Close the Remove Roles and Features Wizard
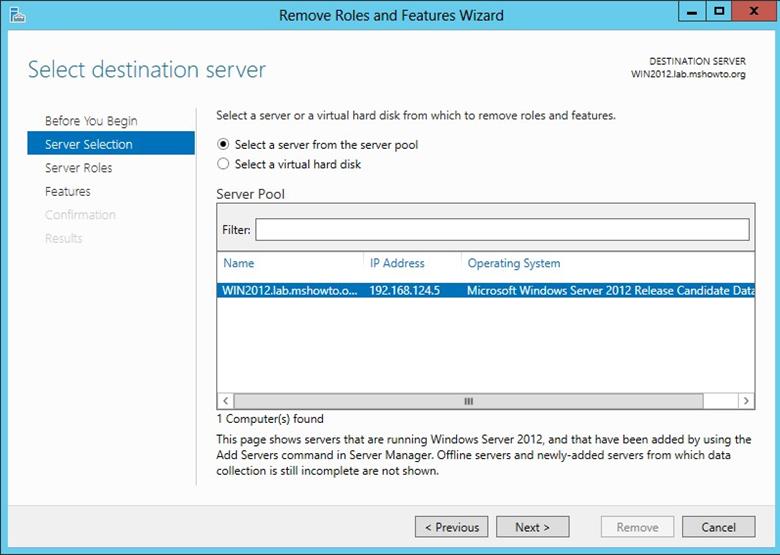This screenshot has width=780, height=555. [x=754, y=11]
